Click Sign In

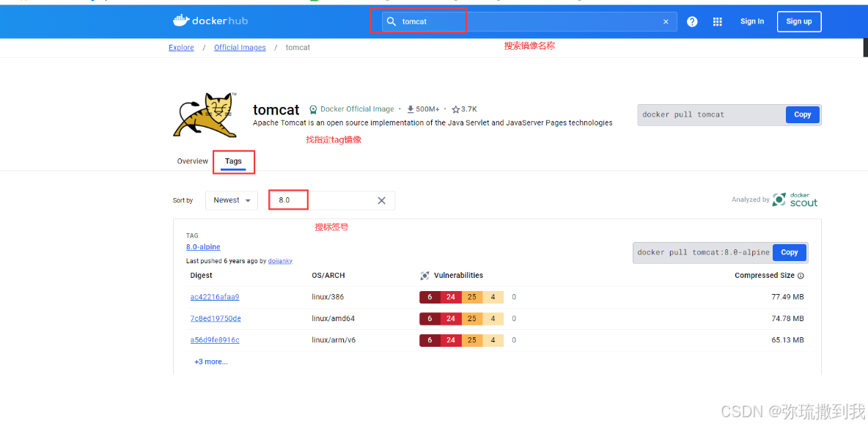pos(752,21)
